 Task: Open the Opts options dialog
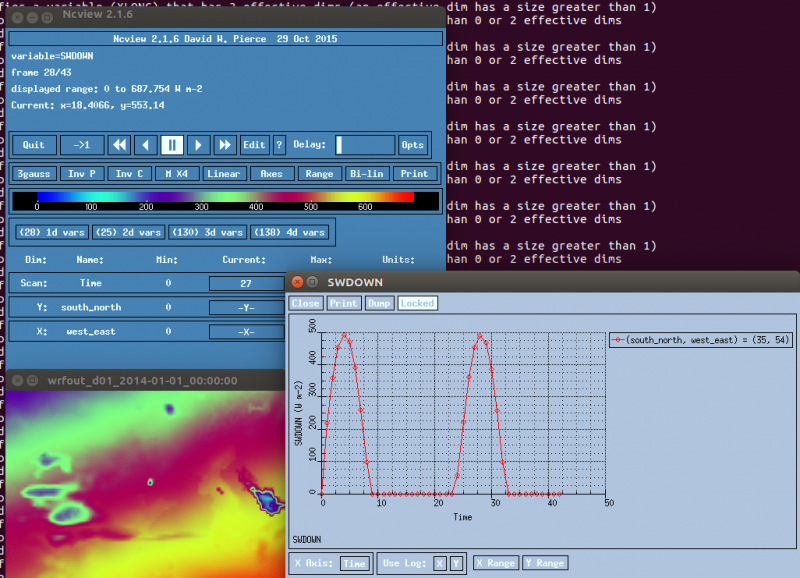click(x=412, y=145)
